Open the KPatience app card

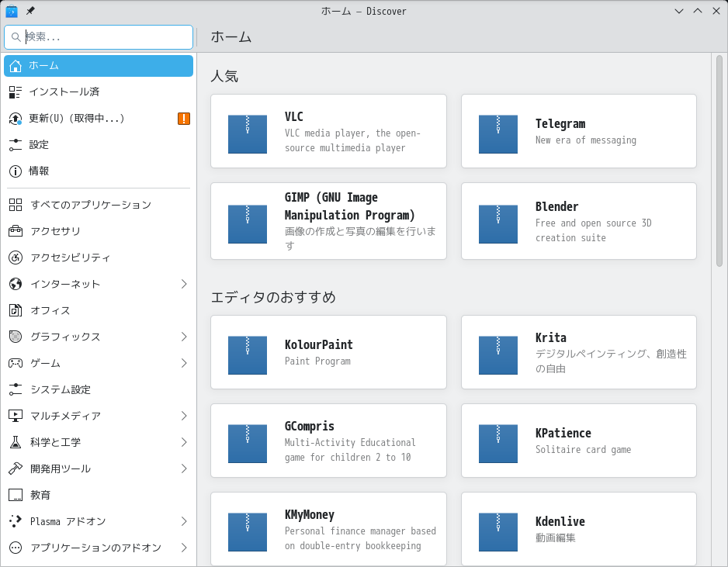pos(579,441)
